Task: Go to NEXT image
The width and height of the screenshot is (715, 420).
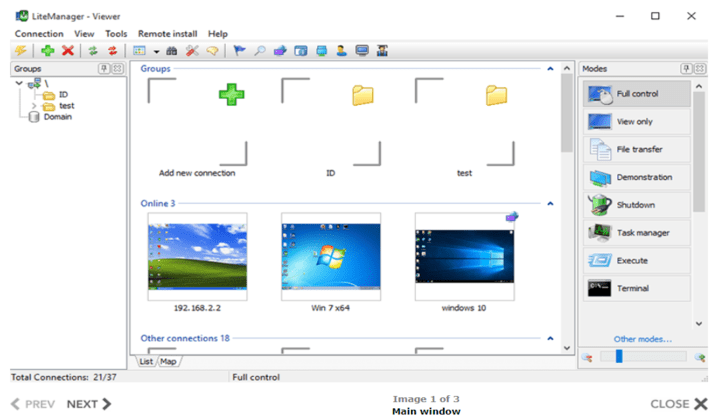Action: click(89, 404)
